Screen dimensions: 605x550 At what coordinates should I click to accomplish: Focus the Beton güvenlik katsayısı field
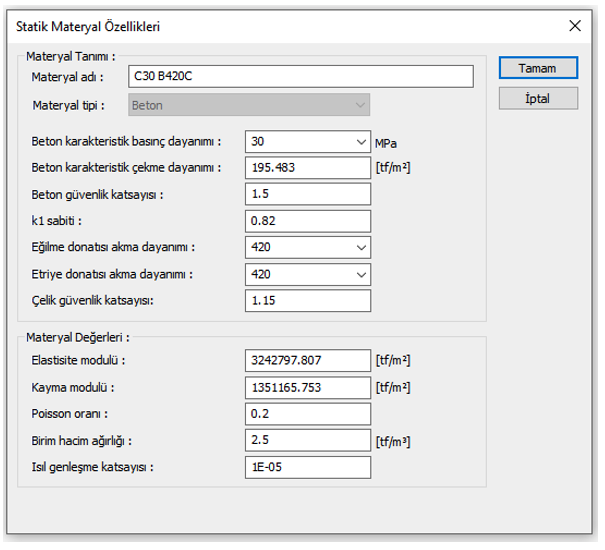tap(308, 194)
